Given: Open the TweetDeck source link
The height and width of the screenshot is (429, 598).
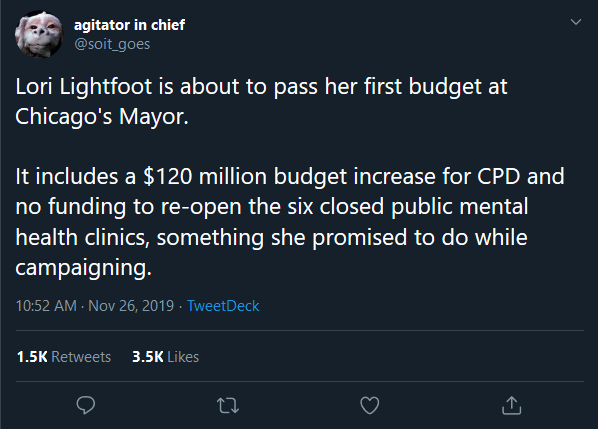Looking at the screenshot, I should [x=223, y=306].
